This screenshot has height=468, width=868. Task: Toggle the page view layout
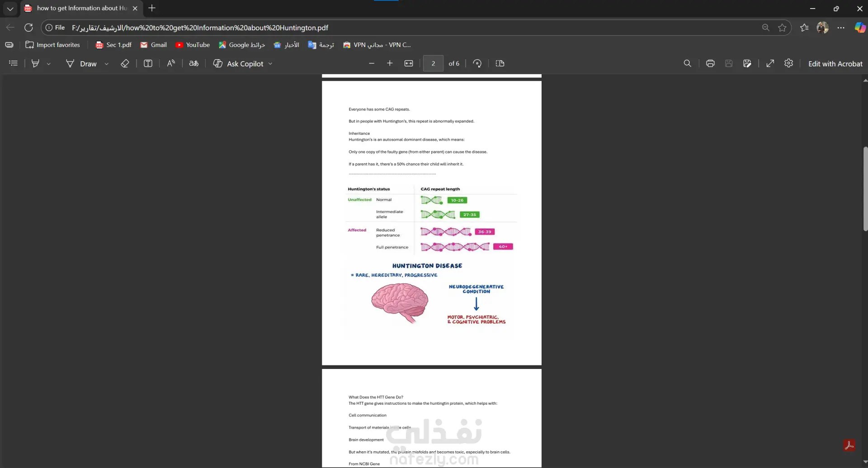coord(500,64)
